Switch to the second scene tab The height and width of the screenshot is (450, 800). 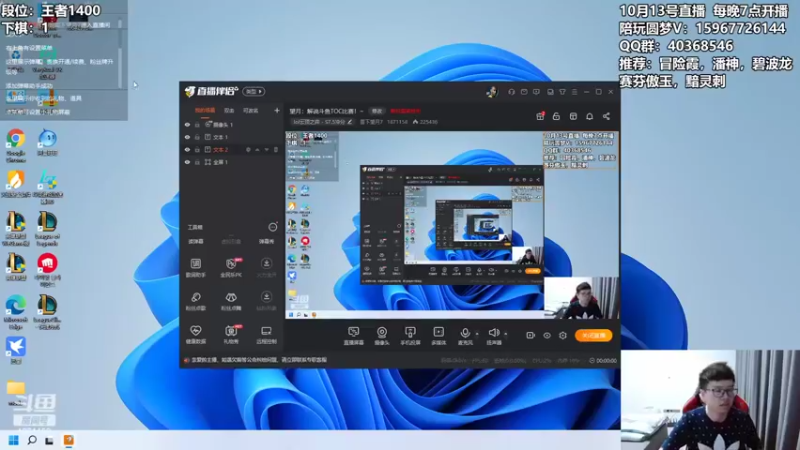(x=229, y=110)
